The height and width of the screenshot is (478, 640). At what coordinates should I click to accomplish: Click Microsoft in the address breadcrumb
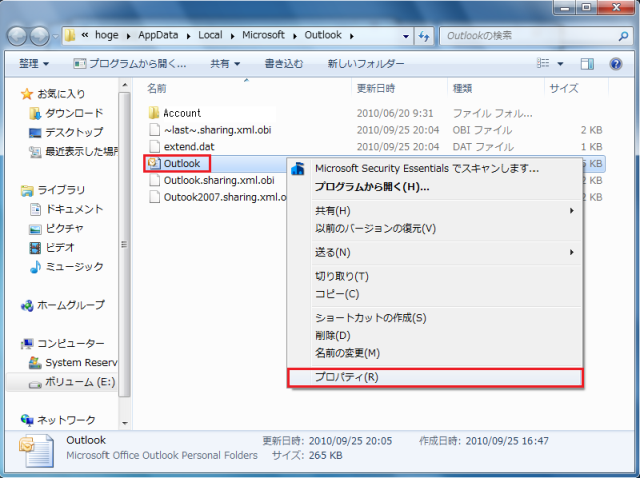pyautogui.click(x=263, y=35)
